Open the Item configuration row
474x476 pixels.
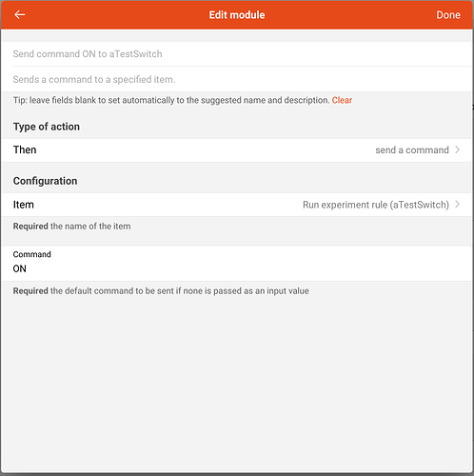[237, 205]
